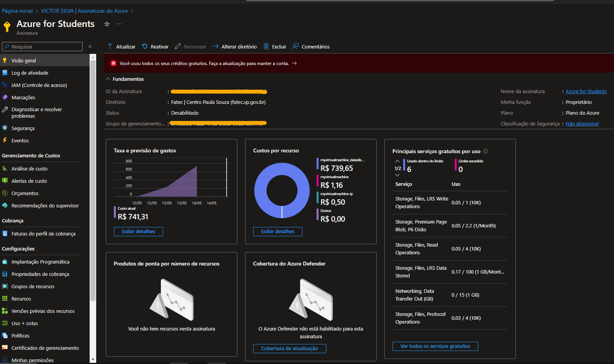This screenshot has height=364, width=614.
Task: Click the Marcações tag icon
Action: pos(5,97)
